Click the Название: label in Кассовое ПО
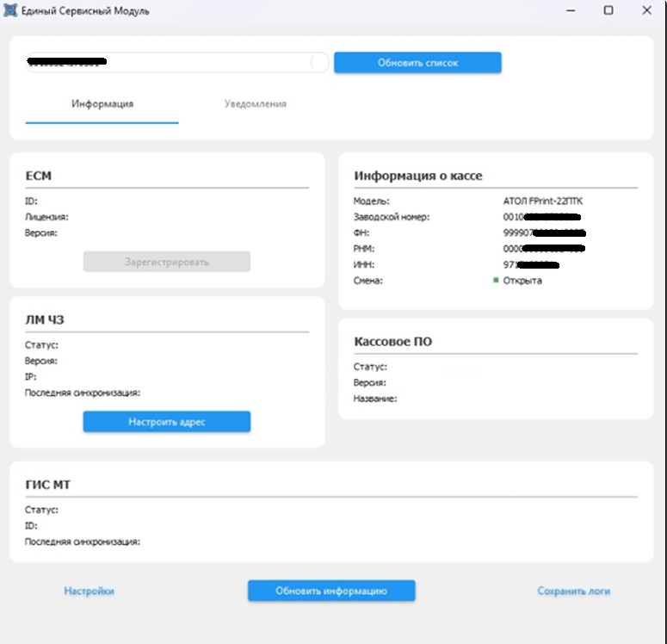The image size is (667, 644). pyautogui.click(x=375, y=399)
